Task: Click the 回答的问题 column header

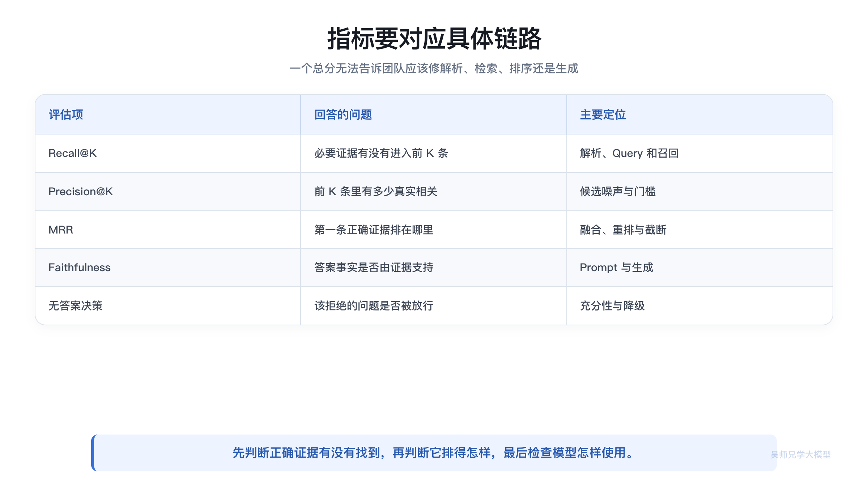Action: [x=434, y=115]
